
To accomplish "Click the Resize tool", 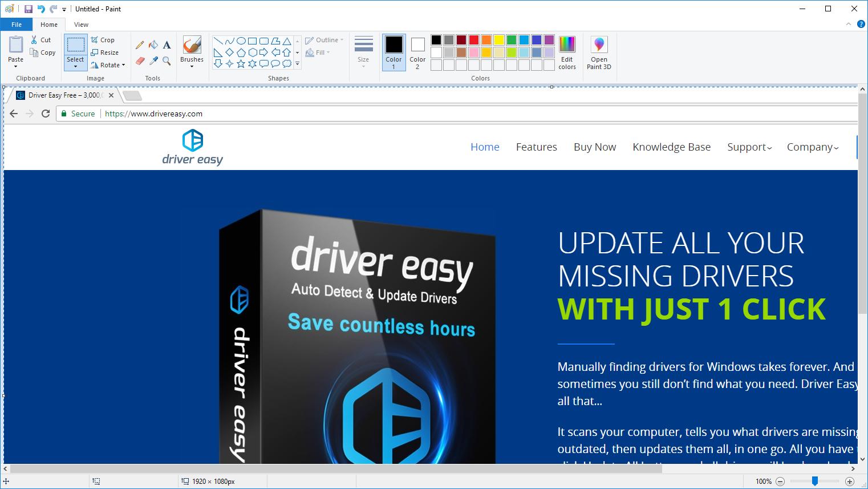I will (x=106, y=52).
